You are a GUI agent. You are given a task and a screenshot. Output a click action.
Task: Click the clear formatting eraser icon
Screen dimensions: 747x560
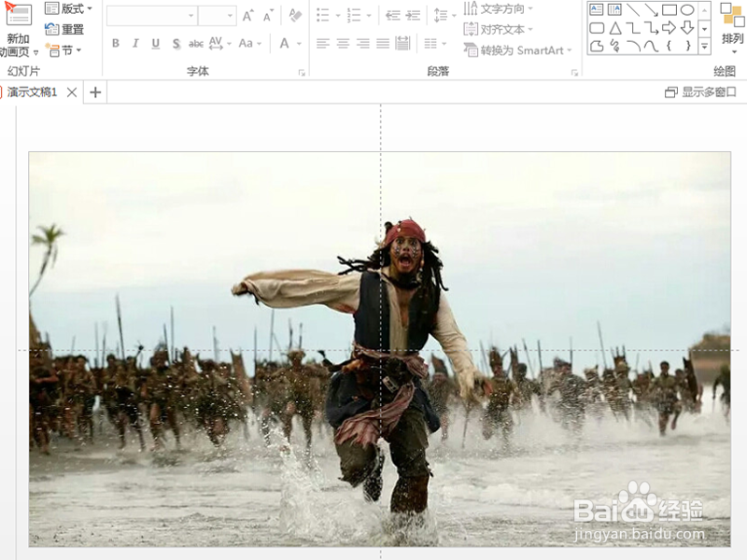(295, 16)
